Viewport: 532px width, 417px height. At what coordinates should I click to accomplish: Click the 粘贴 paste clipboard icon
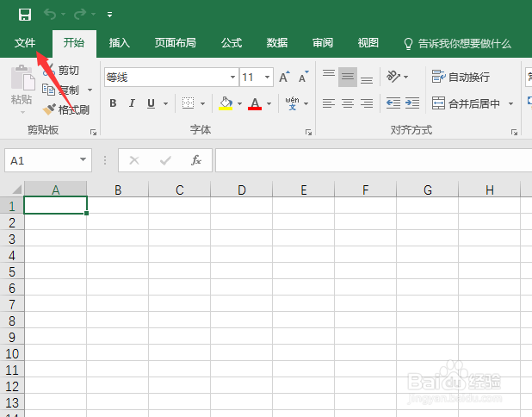tap(22, 78)
